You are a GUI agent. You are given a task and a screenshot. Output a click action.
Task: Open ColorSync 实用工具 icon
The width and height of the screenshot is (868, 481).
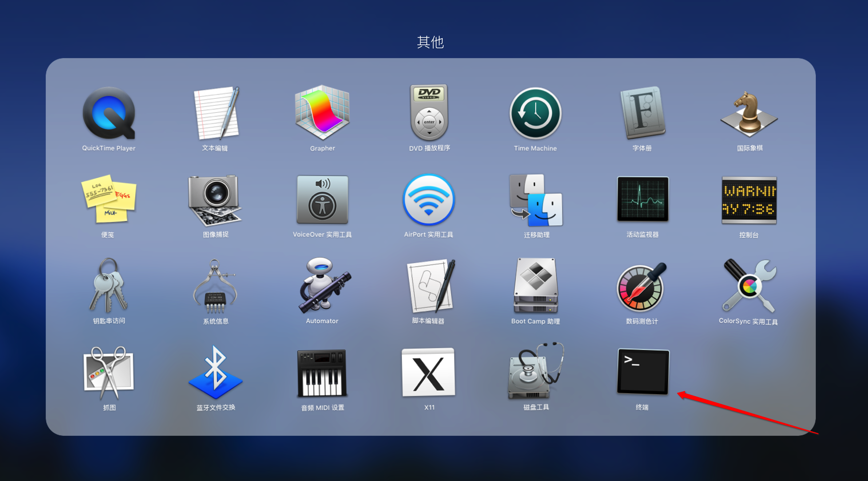749,285
